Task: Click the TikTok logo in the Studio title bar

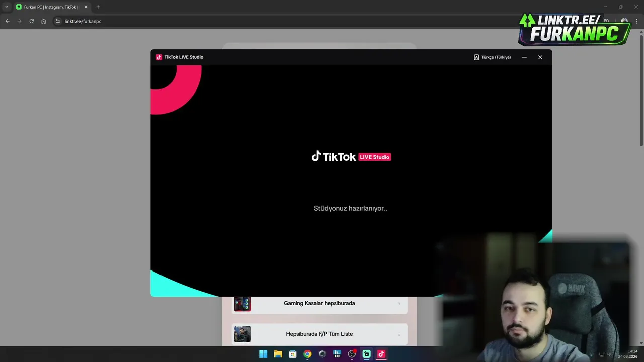Action: (x=159, y=57)
